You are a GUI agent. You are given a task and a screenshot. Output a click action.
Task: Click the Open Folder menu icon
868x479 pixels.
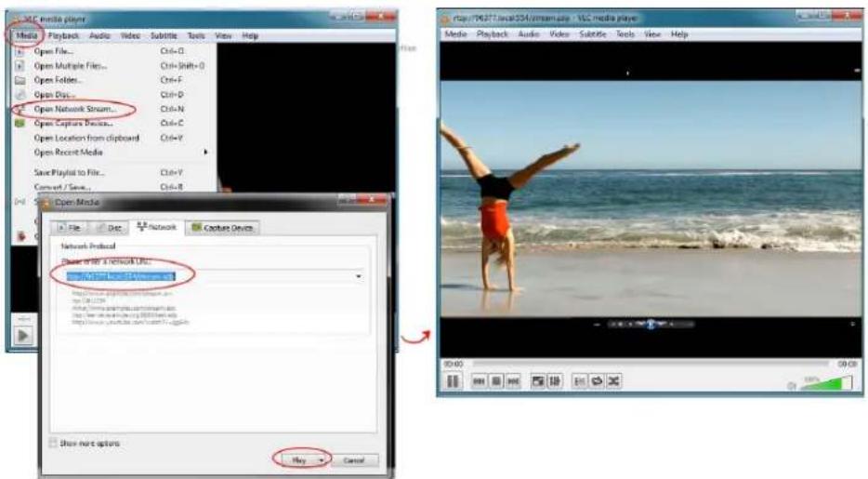pos(20,80)
